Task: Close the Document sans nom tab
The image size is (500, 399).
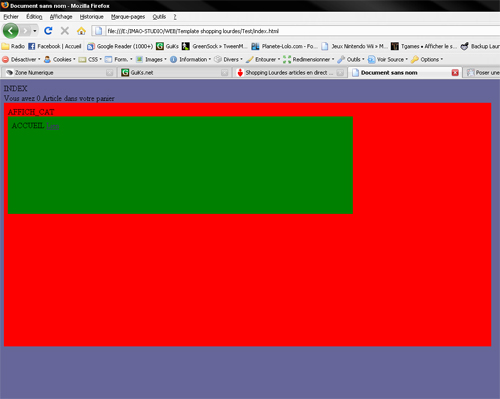Action: click(455, 73)
